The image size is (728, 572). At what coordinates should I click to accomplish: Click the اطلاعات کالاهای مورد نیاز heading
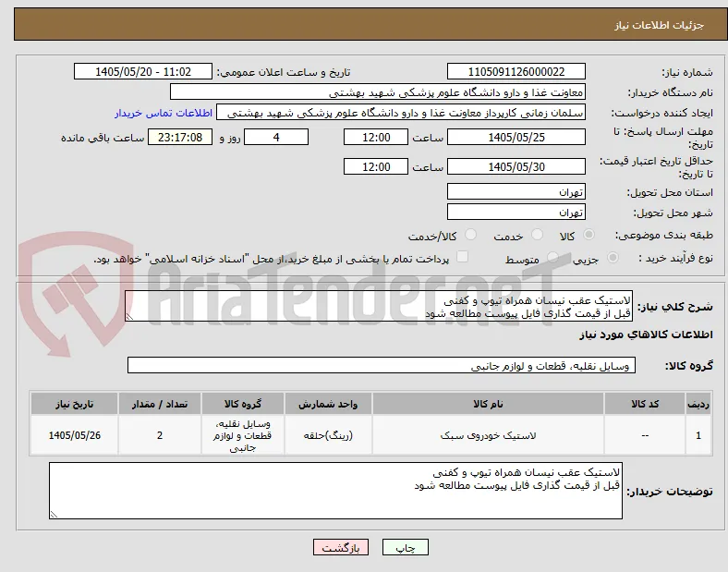(646, 335)
